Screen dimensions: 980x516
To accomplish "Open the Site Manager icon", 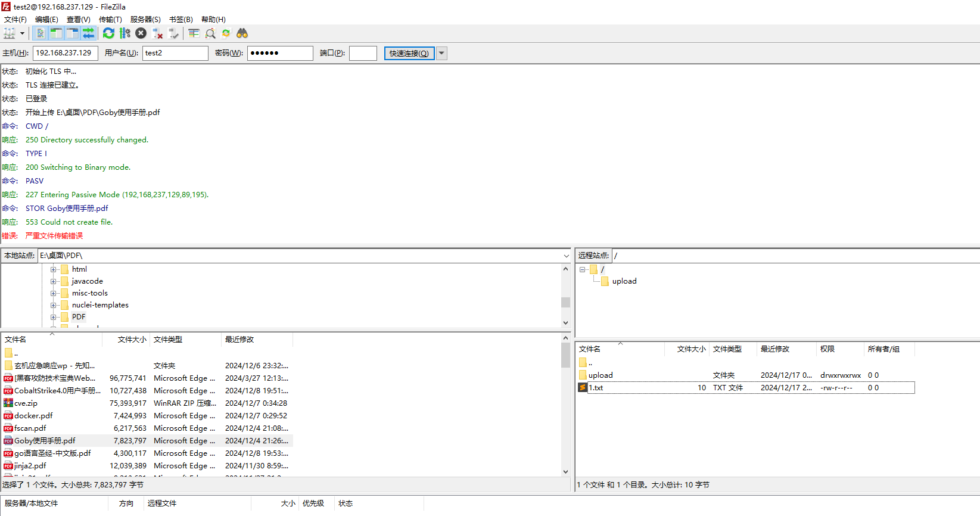I will pyautogui.click(x=9, y=33).
